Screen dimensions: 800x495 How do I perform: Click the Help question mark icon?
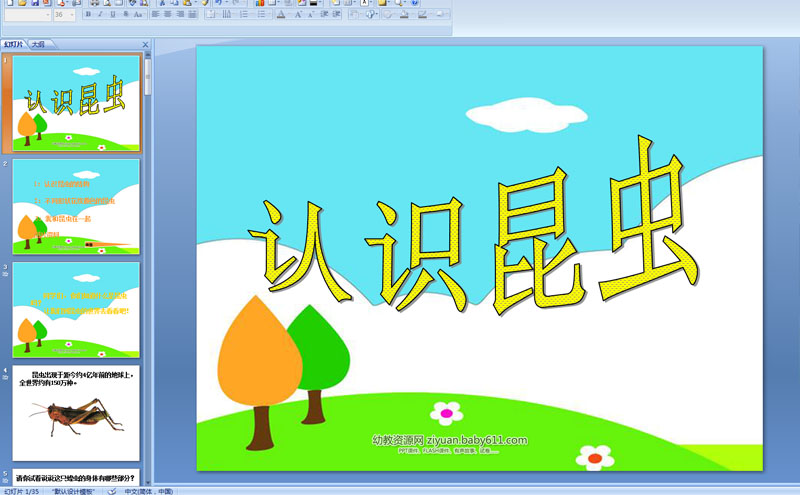tap(414, 3)
